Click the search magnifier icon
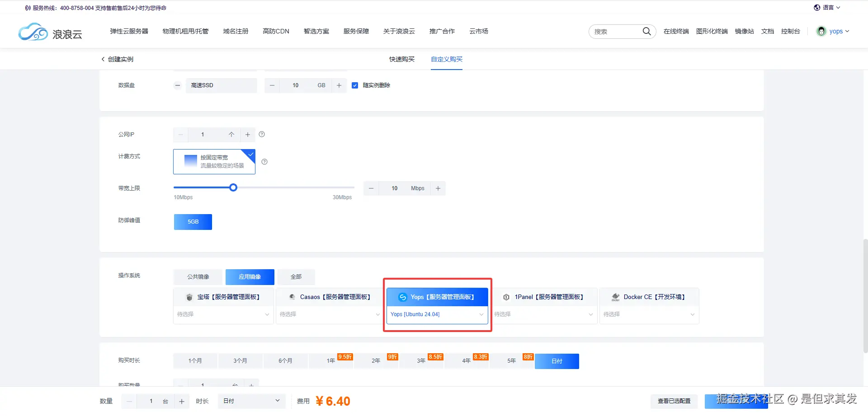 (x=646, y=31)
